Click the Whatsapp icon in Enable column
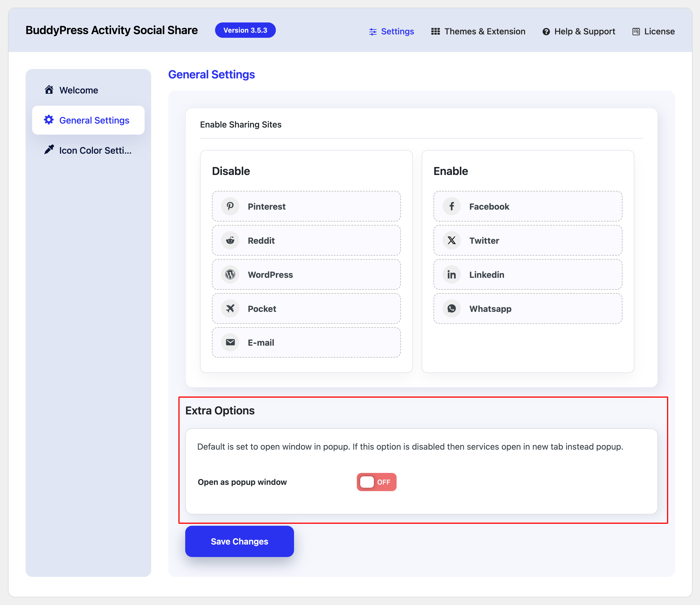The image size is (700, 605). coord(452,308)
